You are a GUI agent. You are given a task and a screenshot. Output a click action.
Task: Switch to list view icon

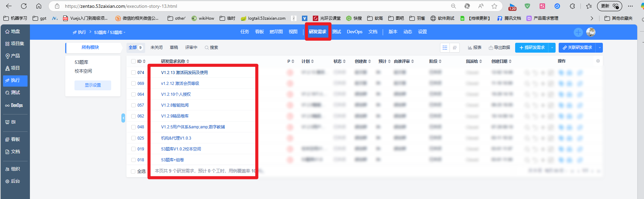[445, 48]
